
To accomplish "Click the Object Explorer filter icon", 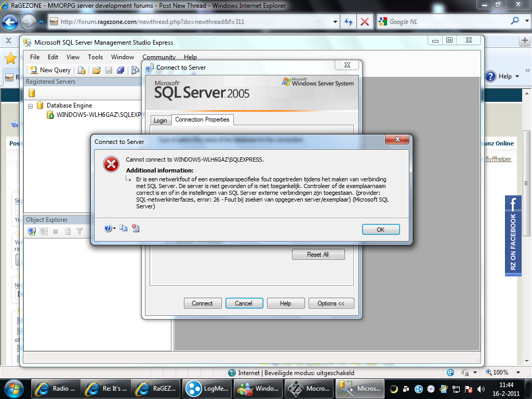I will click(79, 232).
